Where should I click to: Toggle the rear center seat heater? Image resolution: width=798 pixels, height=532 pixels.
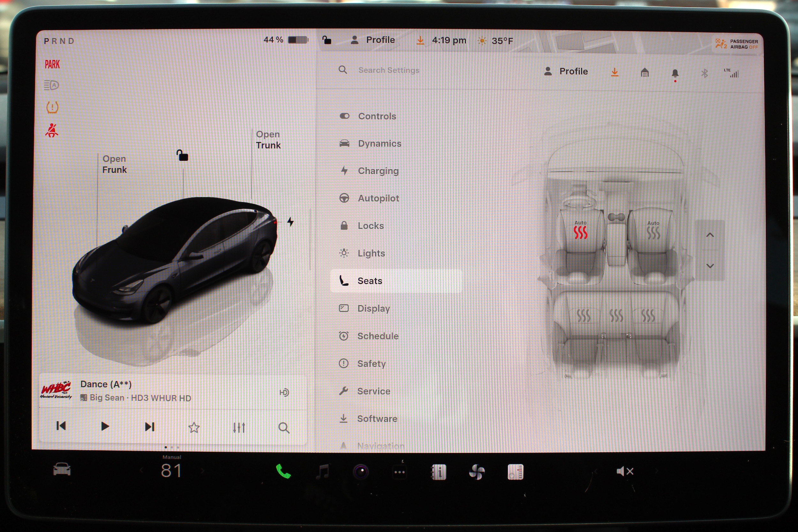[x=616, y=316]
